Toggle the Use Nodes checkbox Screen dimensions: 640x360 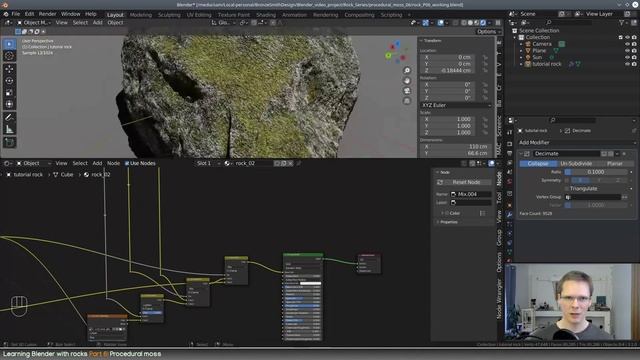click(x=127, y=163)
